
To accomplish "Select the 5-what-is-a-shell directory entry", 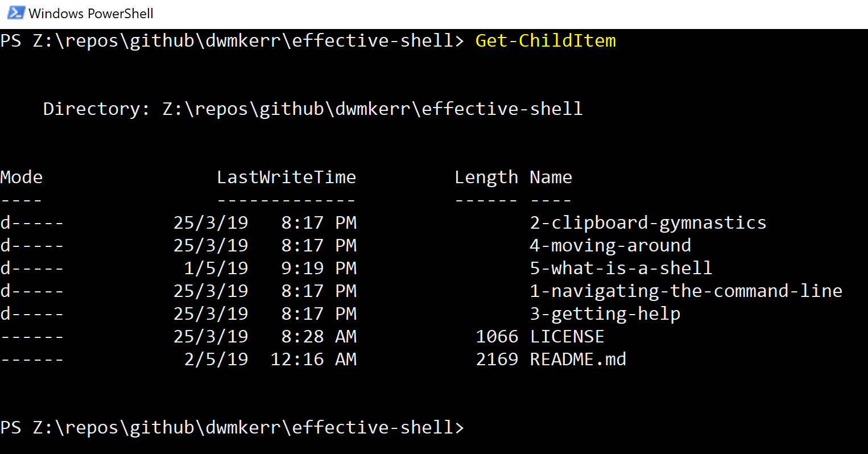I will 621,268.
